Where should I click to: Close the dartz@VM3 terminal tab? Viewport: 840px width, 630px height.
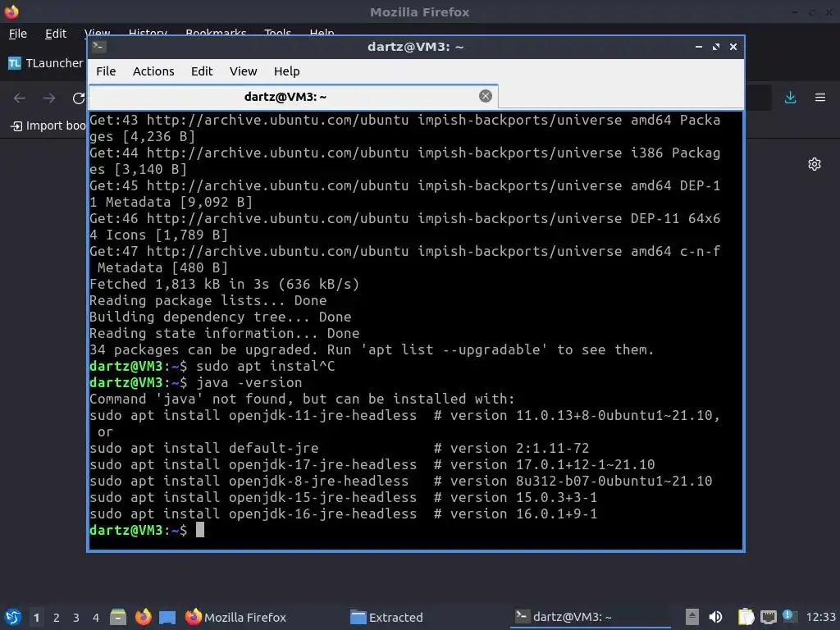(486, 96)
